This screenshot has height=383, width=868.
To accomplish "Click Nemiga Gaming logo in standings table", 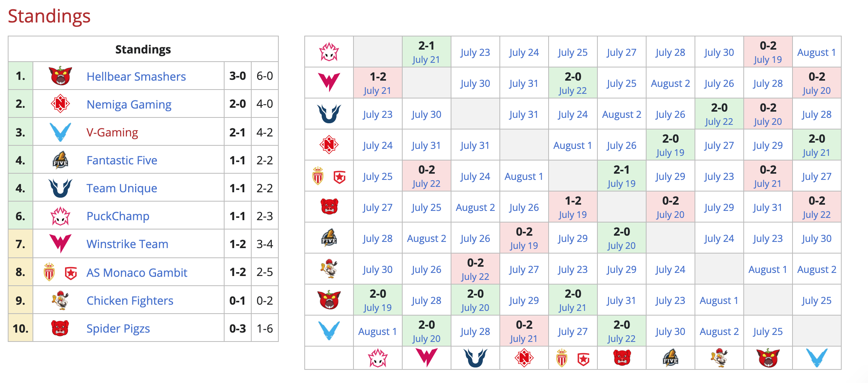I will (60, 104).
